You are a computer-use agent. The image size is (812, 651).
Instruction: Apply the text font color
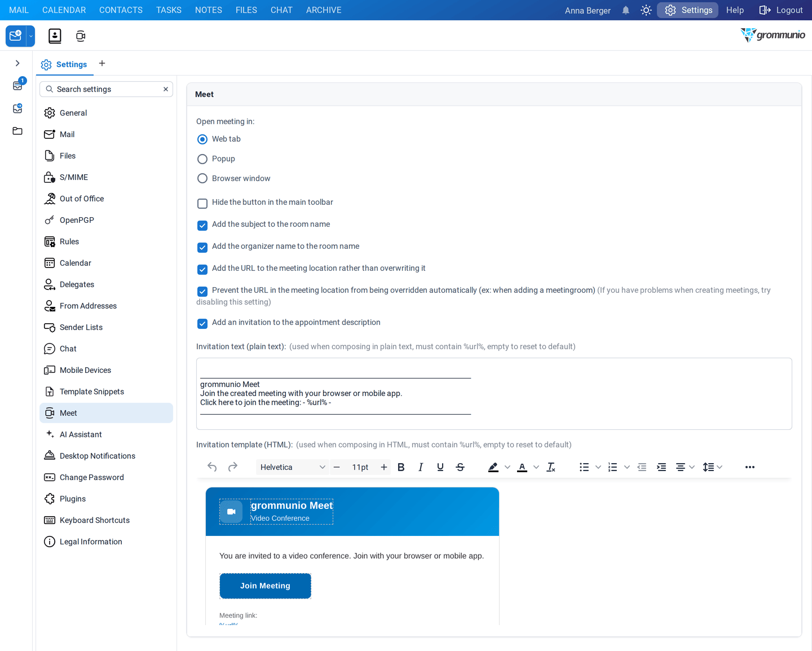[522, 467]
